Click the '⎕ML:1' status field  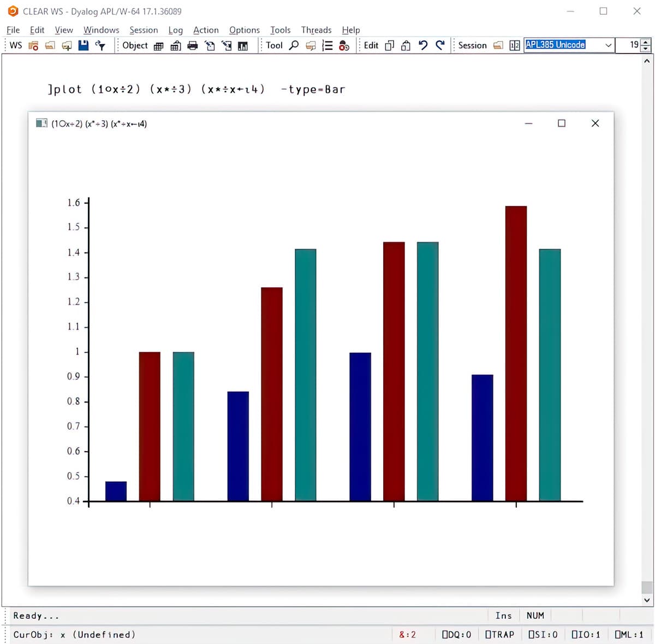point(629,635)
